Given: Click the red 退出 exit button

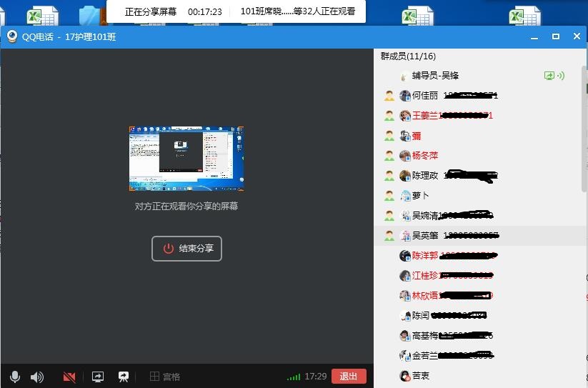Looking at the screenshot, I should pyautogui.click(x=349, y=377).
